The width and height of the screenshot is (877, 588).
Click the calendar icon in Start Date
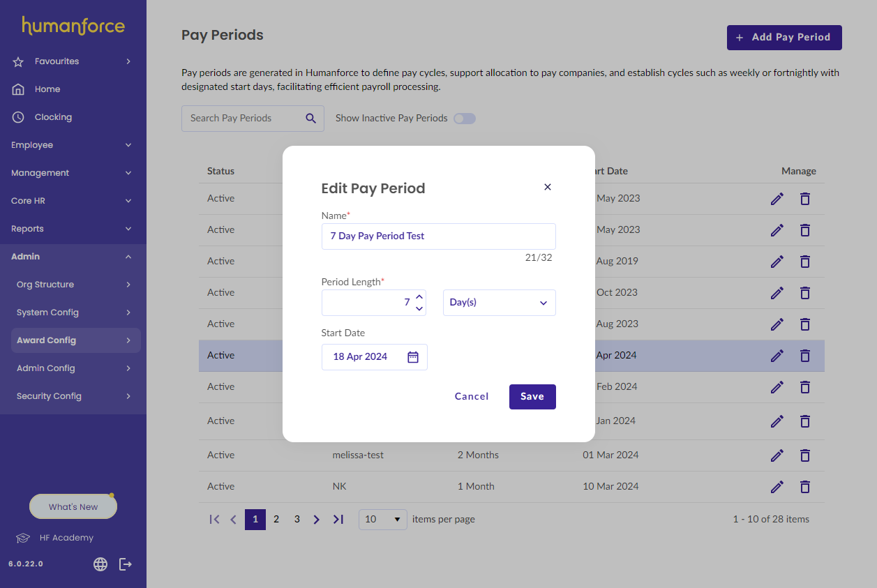point(413,357)
